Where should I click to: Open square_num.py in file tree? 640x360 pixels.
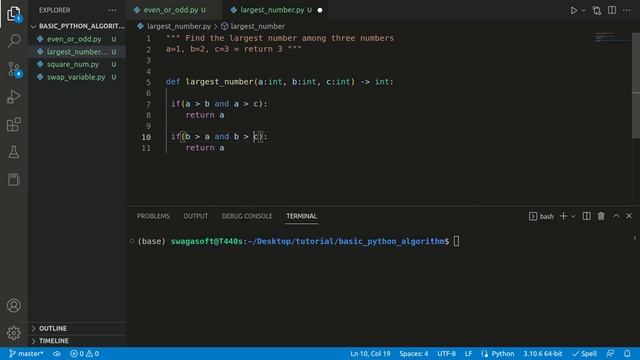coord(77,64)
